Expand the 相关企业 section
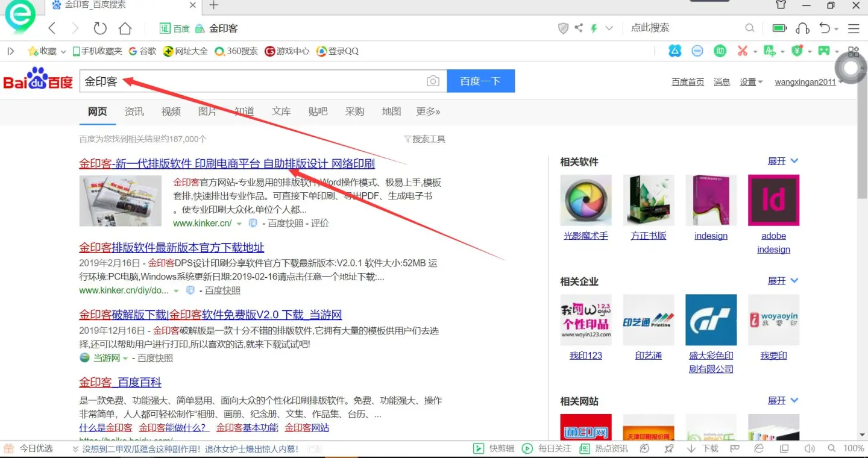The width and height of the screenshot is (868, 458). [x=783, y=281]
